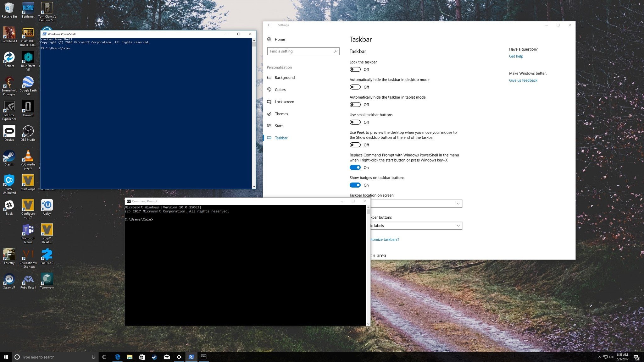Open vorpX desktop shortcut
This screenshot has height=362, width=644.
(47, 230)
